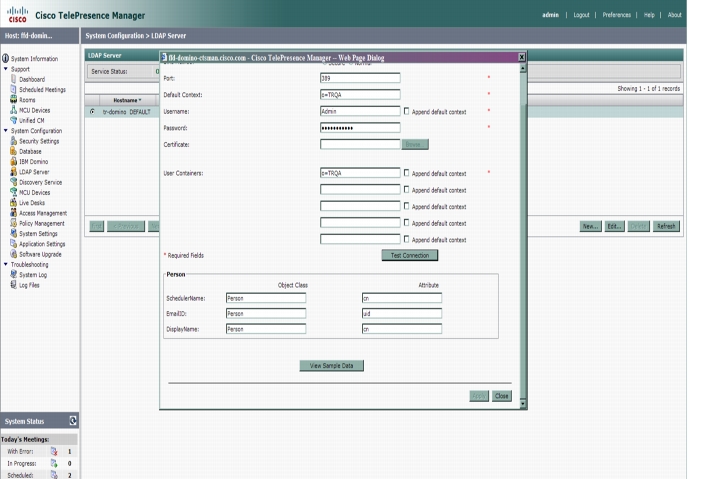The height and width of the screenshot is (479, 701).
Task: Click the IBM Domino icon
Action: (13, 161)
